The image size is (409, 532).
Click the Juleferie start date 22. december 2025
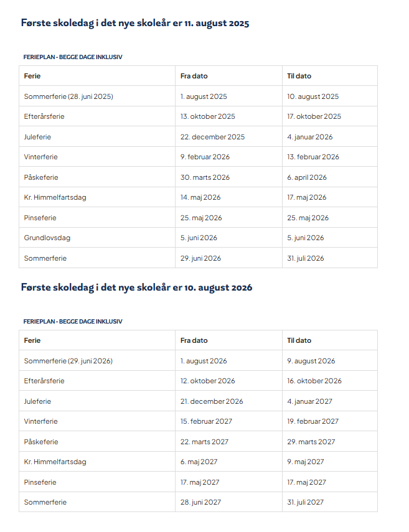(212, 137)
